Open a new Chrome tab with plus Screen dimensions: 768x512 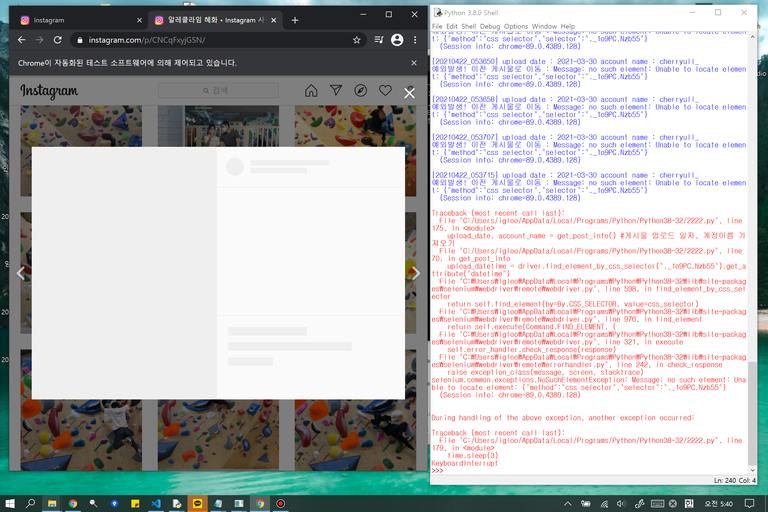294,20
